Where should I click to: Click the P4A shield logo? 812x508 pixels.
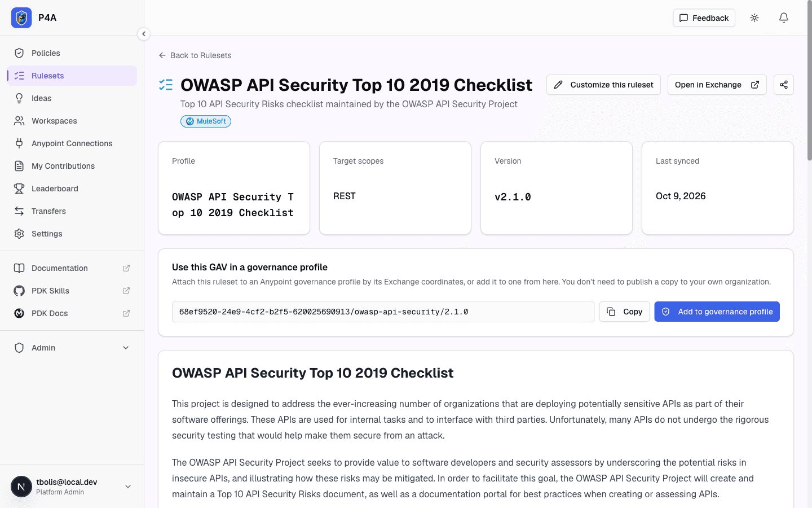point(21,18)
